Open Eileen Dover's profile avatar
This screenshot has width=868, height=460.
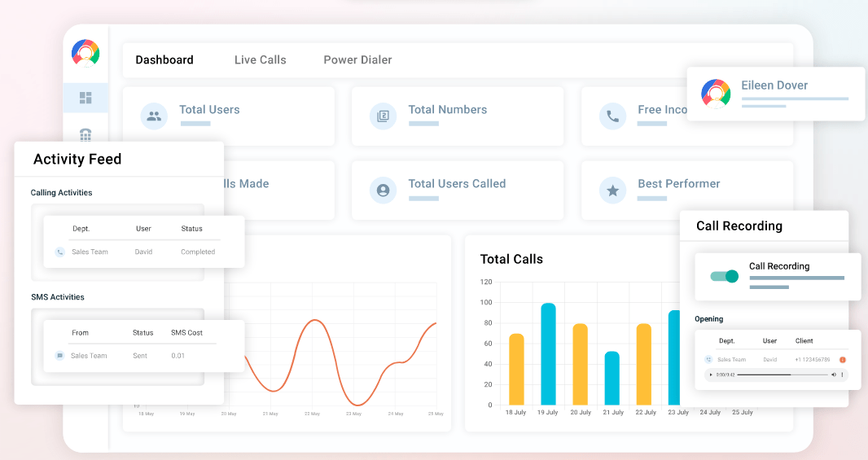716,94
